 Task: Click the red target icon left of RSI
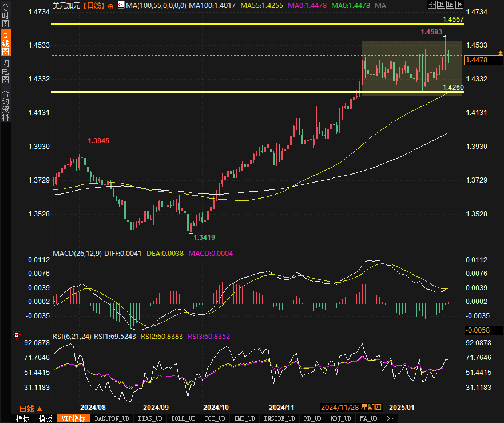click(17, 335)
